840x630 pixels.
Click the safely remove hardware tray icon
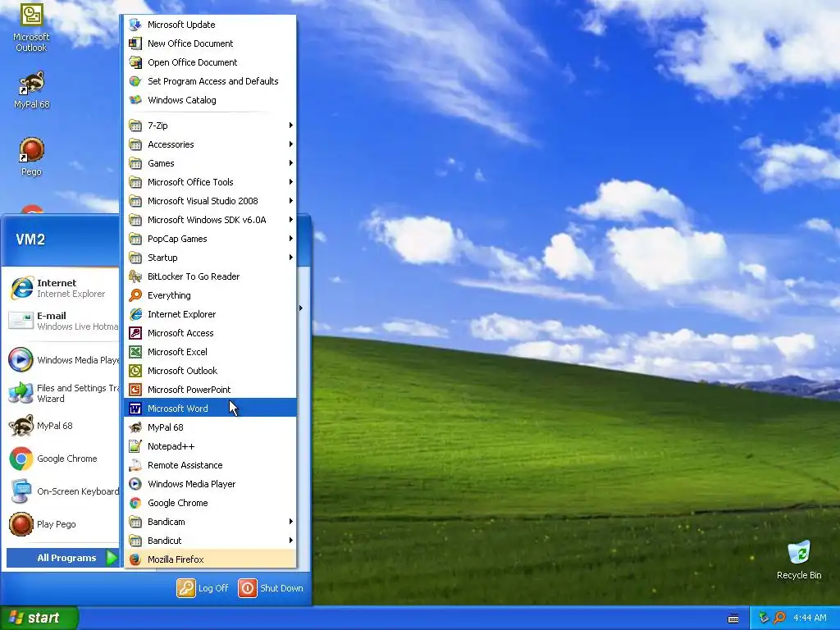(x=764, y=618)
